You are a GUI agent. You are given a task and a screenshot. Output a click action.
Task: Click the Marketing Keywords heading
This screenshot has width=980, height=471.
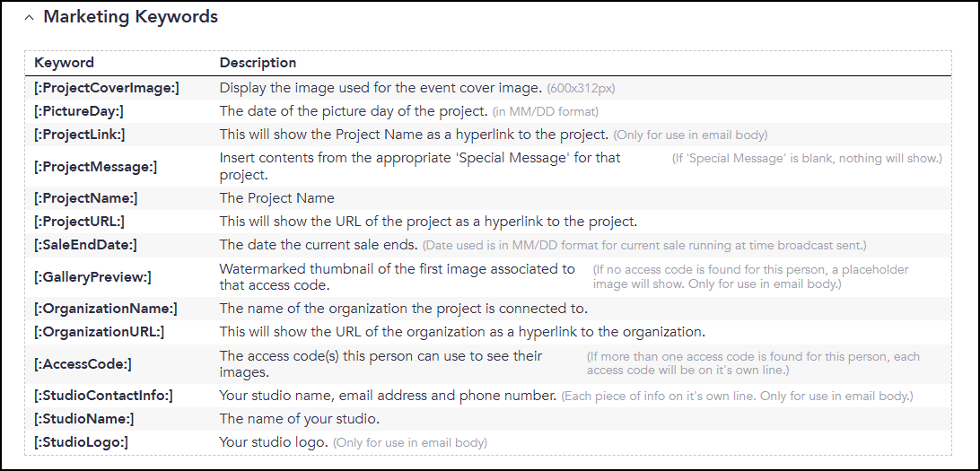point(131,17)
